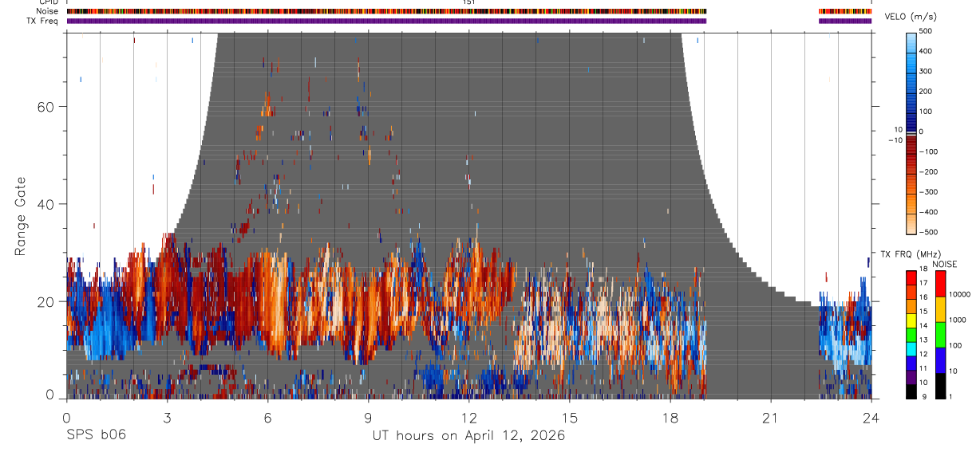Click the 21 tick on UT hours axis
This screenshot has height=452, width=980.
click(x=771, y=418)
